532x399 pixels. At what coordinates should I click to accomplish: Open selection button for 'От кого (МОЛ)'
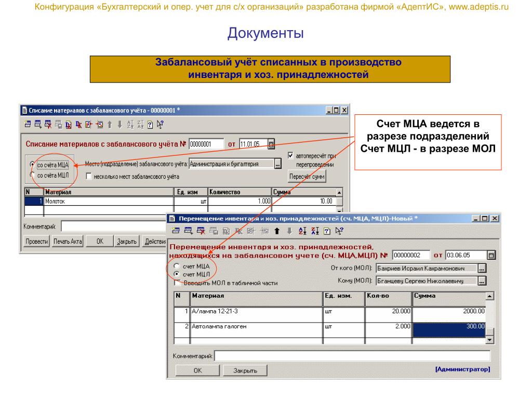coord(482,269)
